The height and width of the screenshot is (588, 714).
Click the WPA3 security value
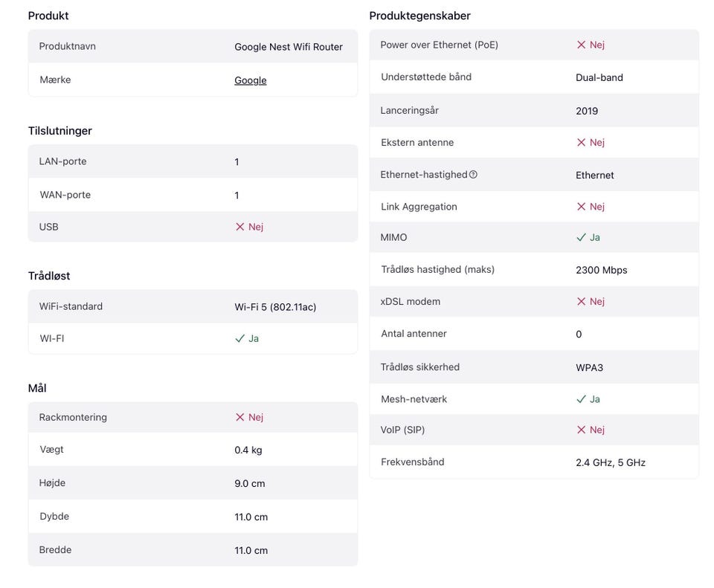(589, 367)
